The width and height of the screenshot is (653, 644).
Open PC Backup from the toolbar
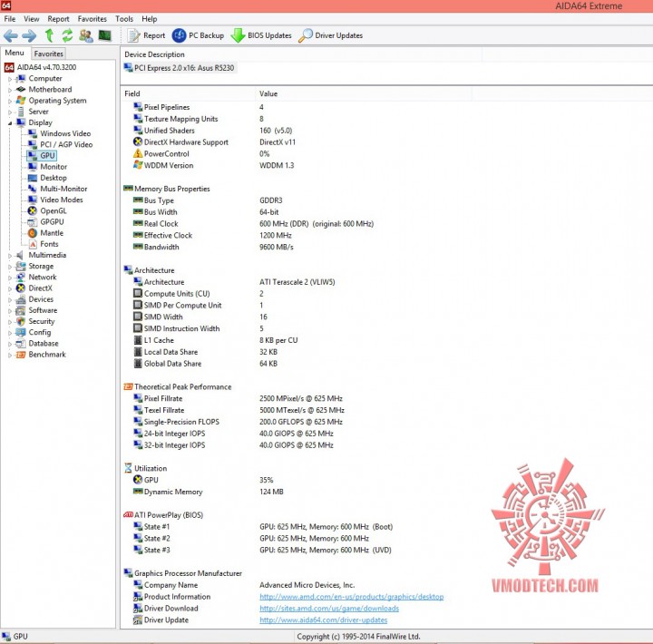coord(198,35)
